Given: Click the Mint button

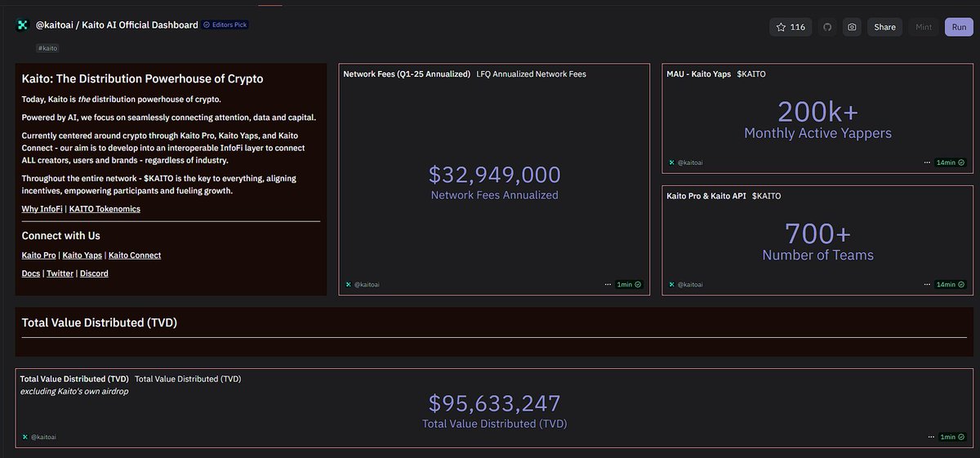Looking at the screenshot, I should point(924,27).
